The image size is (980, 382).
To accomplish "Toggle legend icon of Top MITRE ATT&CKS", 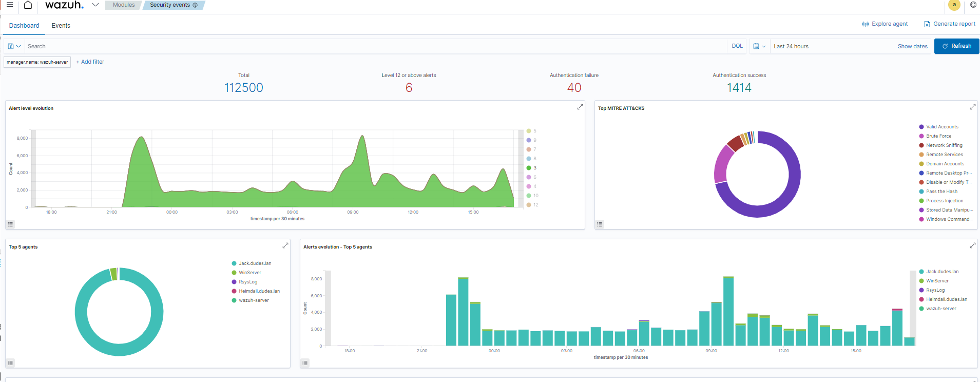I will pyautogui.click(x=600, y=224).
